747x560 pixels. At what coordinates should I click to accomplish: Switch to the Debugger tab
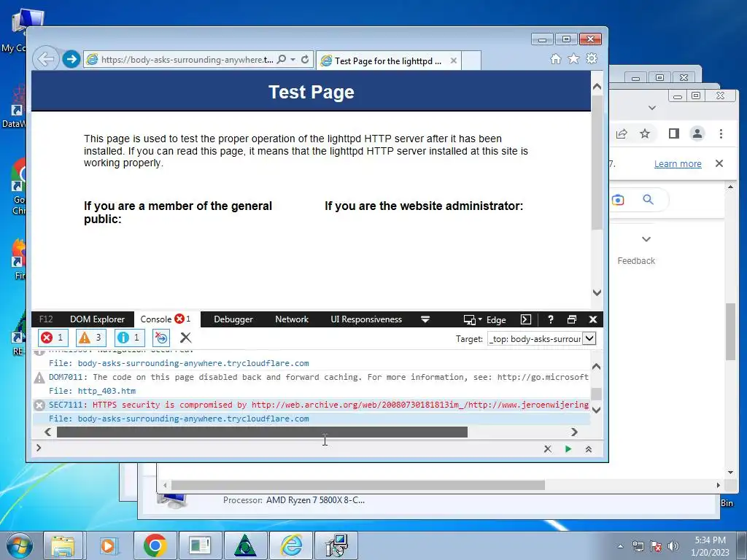(233, 319)
